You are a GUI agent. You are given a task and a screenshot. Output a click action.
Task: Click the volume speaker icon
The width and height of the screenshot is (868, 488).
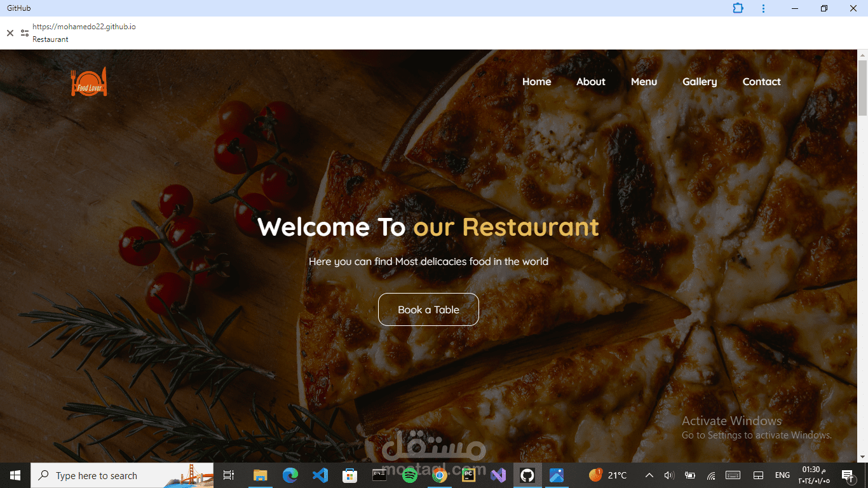click(668, 475)
